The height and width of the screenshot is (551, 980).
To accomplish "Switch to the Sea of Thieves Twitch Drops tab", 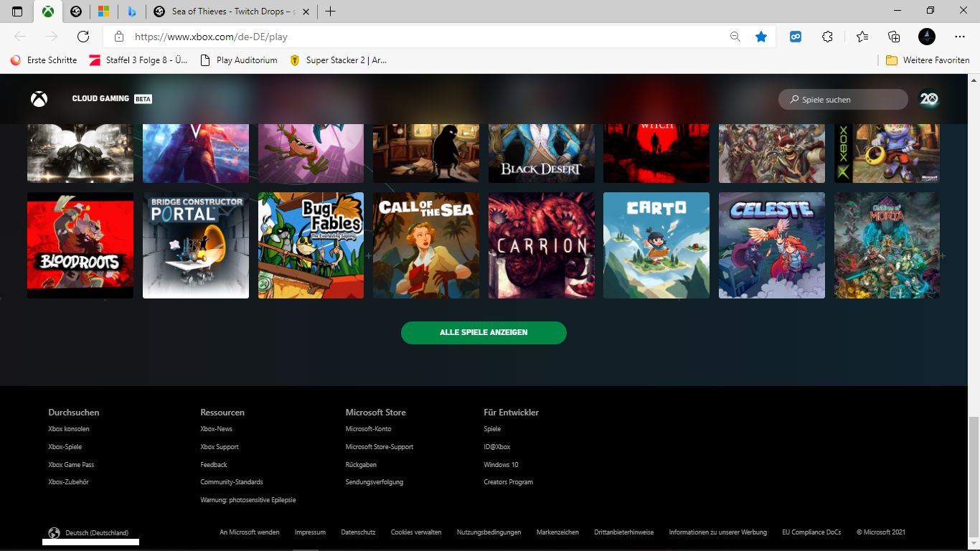I will 232,11.
